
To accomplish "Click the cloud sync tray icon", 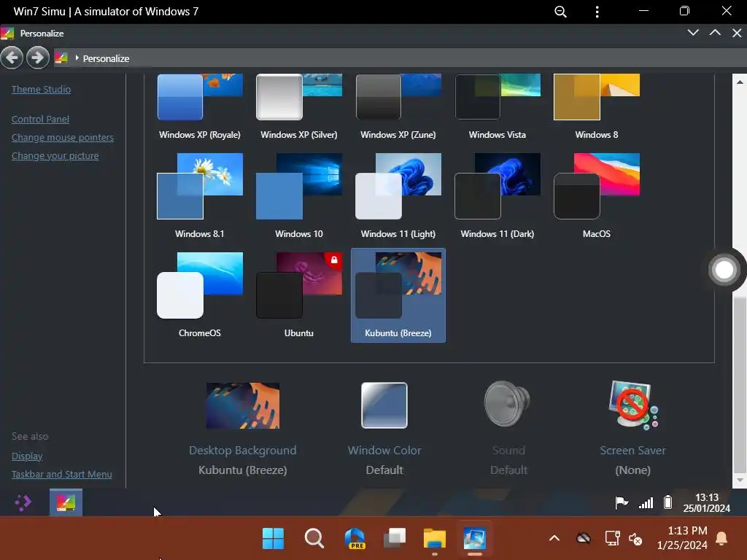I will (584, 539).
